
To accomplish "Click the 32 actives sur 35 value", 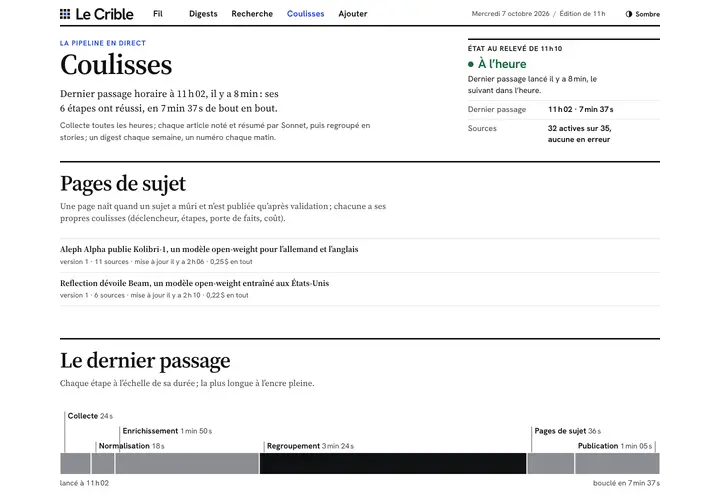I will pyautogui.click(x=579, y=129).
